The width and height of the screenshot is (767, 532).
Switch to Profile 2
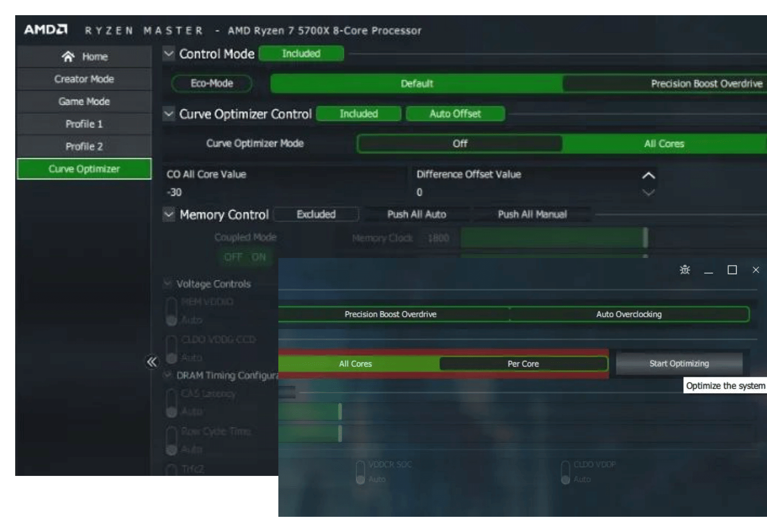pos(84,147)
